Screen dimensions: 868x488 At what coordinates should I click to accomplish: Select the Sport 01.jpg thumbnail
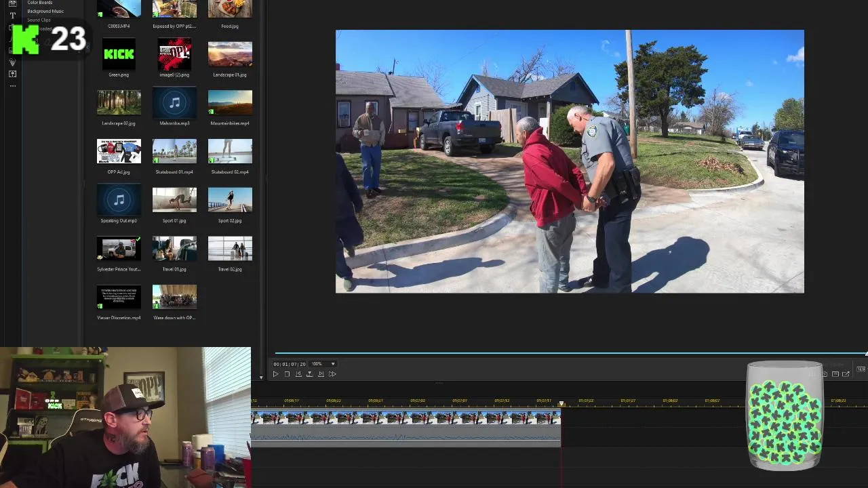pyautogui.click(x=174, y=201)
